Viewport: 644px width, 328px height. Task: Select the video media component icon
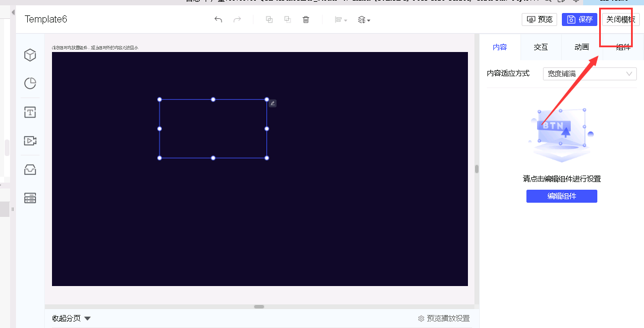(x=30, y=141)
